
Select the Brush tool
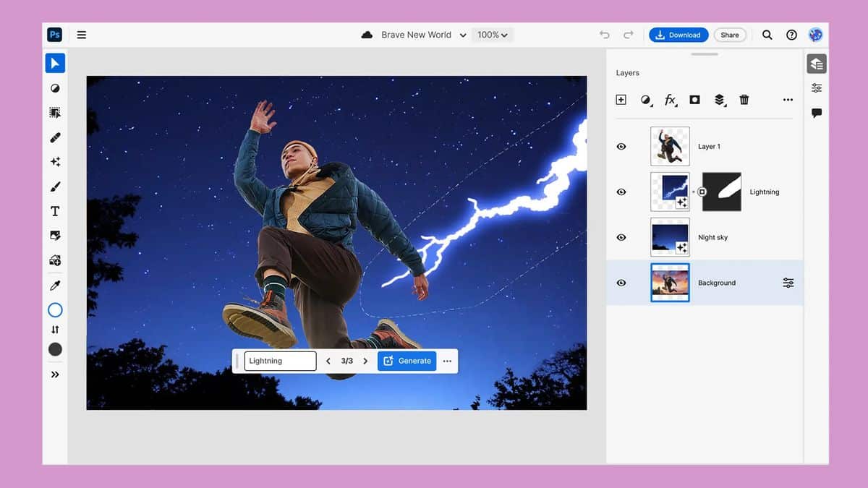(x=55, y=186)
